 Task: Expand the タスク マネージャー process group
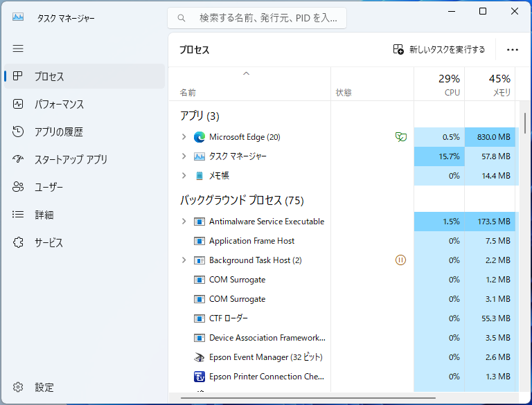184,156
